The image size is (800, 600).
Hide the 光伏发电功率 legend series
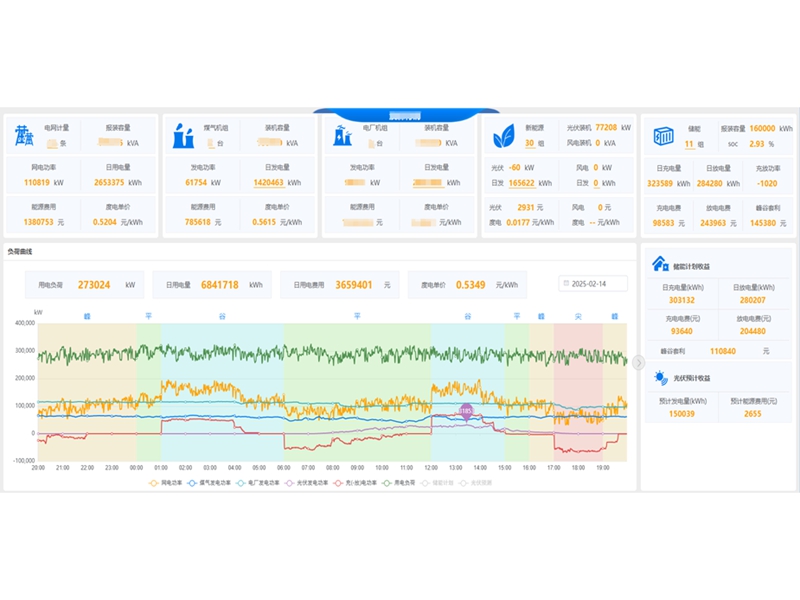306,482
